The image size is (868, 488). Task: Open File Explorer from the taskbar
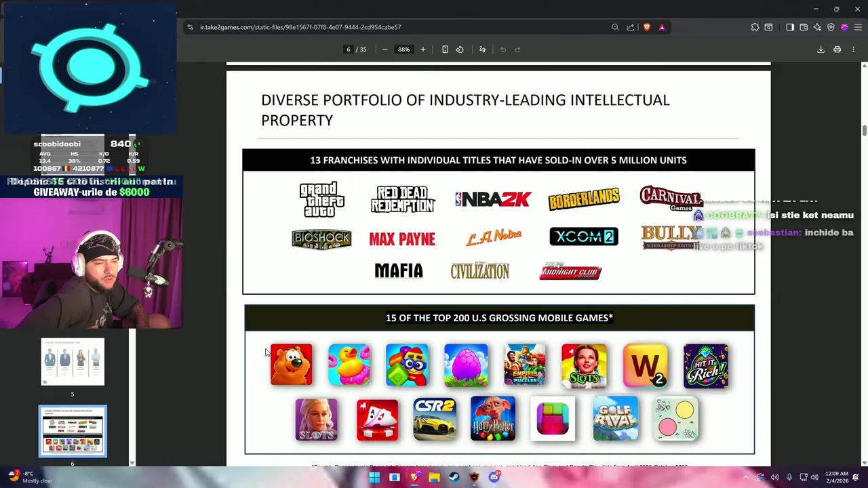point(434,477)
